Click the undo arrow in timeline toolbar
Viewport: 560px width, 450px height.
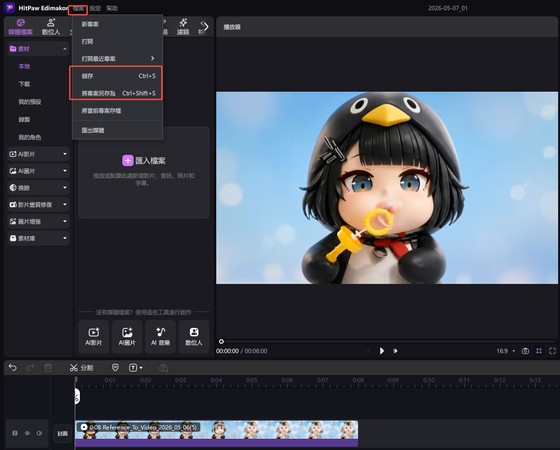pos(13,368)
